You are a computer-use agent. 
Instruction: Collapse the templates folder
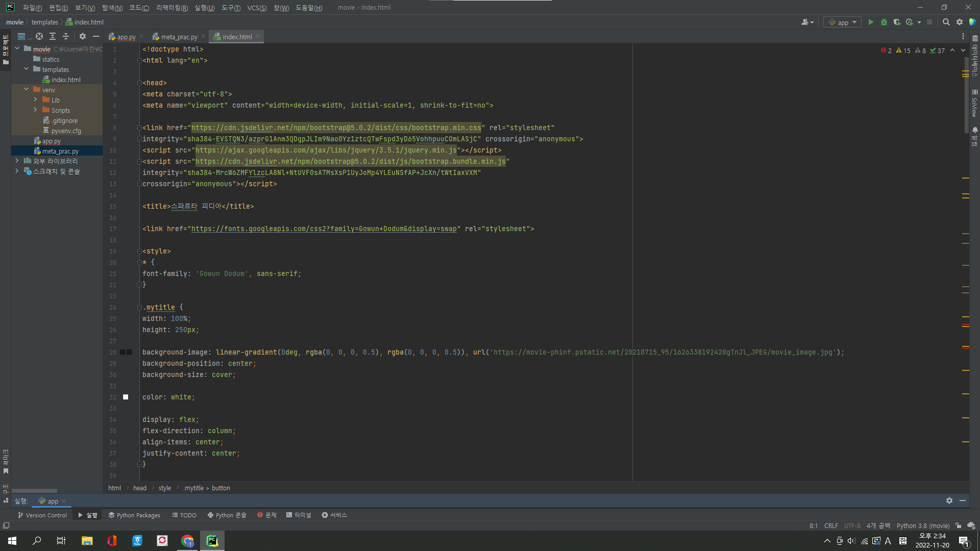point(27,69)
